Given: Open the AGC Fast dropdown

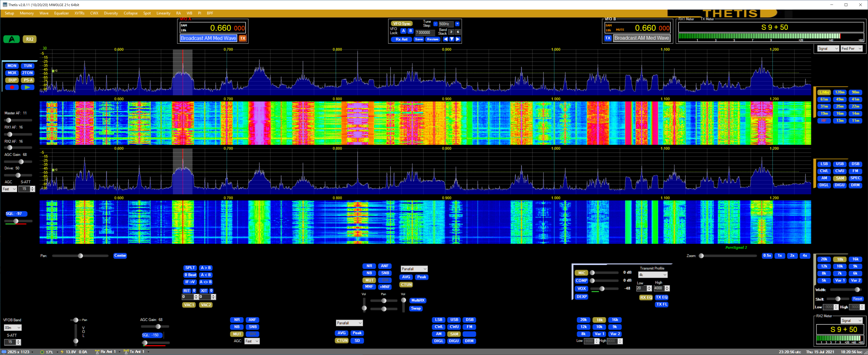Looking at the screenshot, I should click(x=9, y=189).
